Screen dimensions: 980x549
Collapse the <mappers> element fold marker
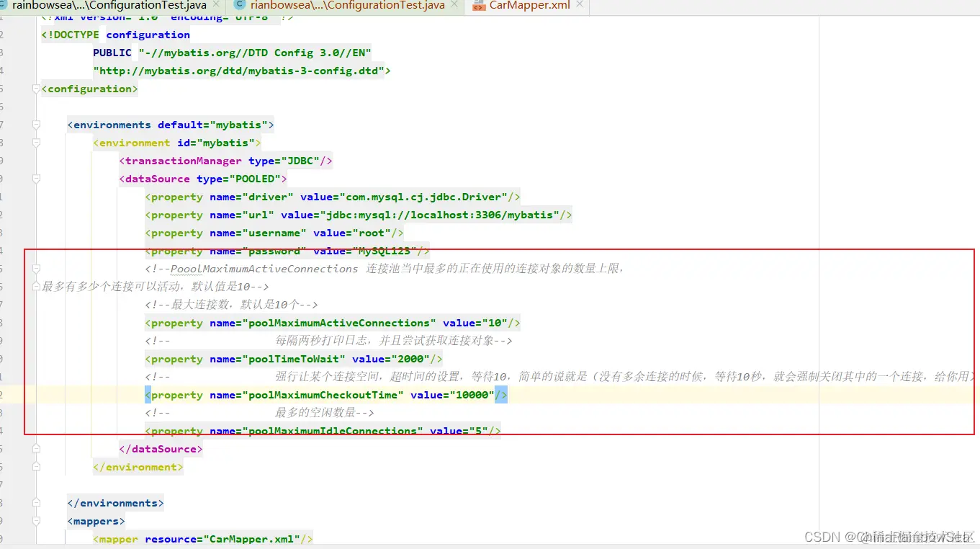pos(36,521)
